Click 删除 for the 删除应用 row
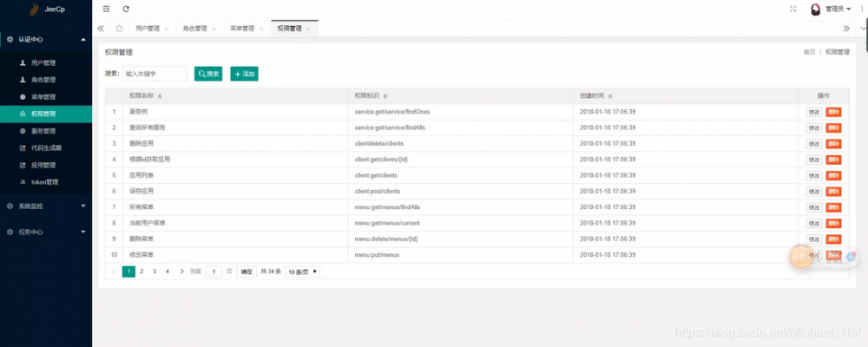Image resolution: width=868 pixels, height=347 pixels. (833, 144)
